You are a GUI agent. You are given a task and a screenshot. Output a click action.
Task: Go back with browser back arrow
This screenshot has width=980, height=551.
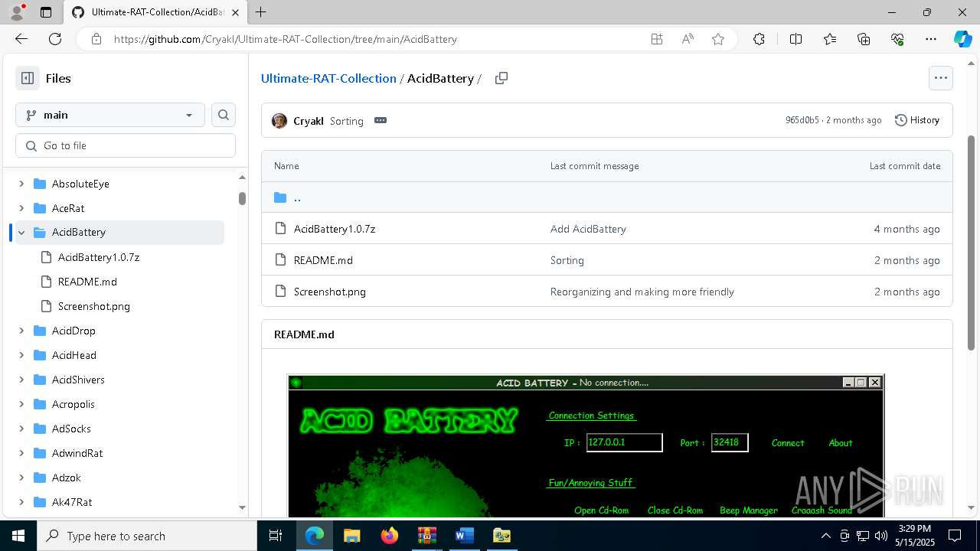(x=21, y=39)
